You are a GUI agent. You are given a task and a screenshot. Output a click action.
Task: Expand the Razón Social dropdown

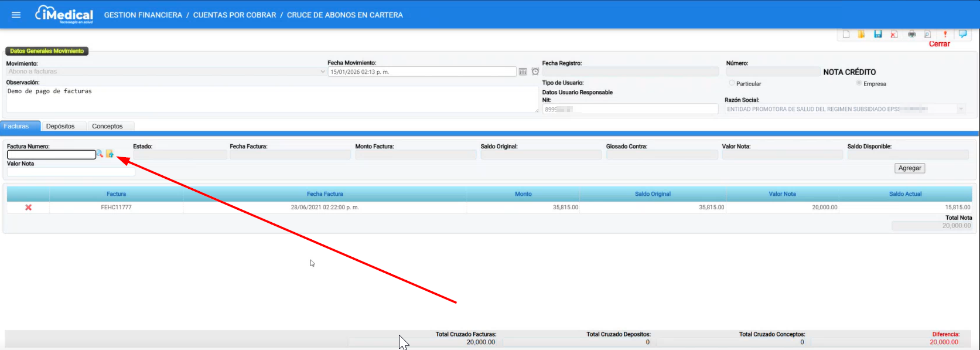point(961,109)
